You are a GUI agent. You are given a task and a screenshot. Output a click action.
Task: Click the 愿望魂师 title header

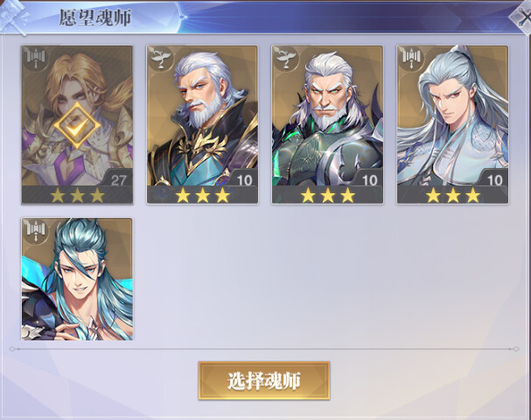[x=95, y=17]
